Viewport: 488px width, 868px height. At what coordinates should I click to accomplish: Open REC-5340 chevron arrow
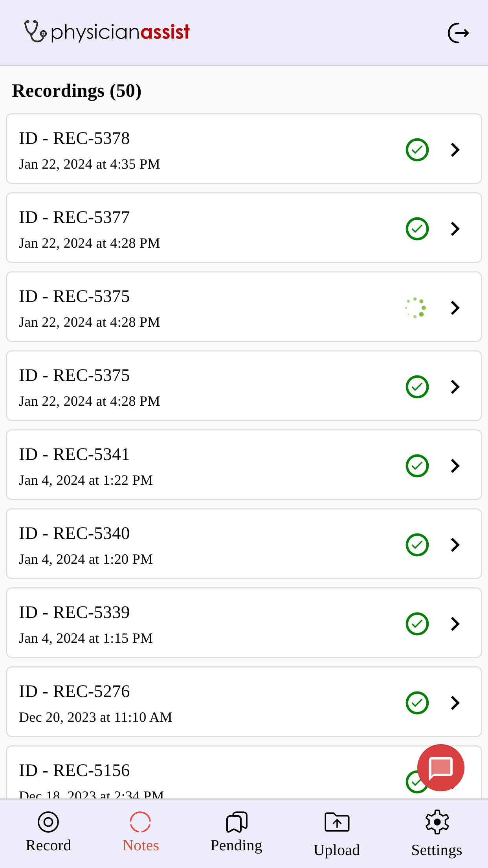coord(455,545)
